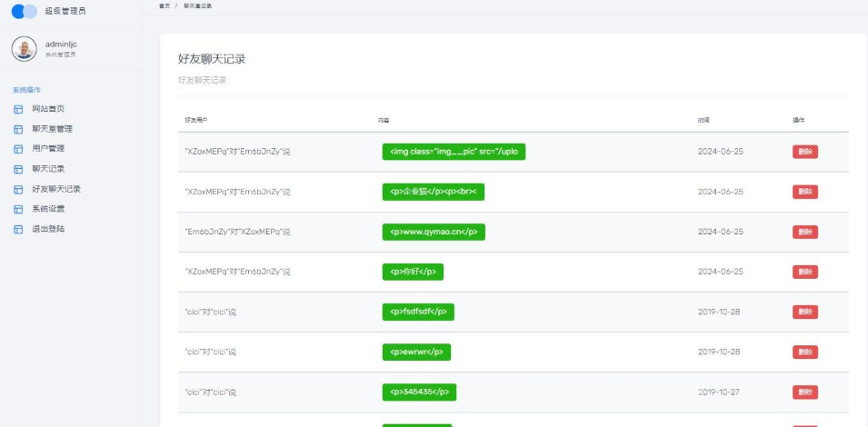Click the icon beside 系统设置
This screenshot has width=868, height=427.
(x=18, y=209)
